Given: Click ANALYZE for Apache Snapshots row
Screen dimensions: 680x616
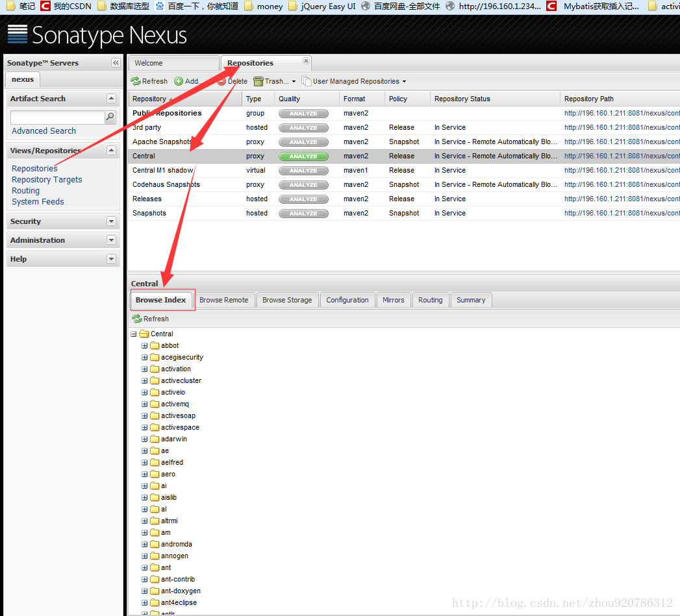Looking at the screenshot, I should click(303, 142).
